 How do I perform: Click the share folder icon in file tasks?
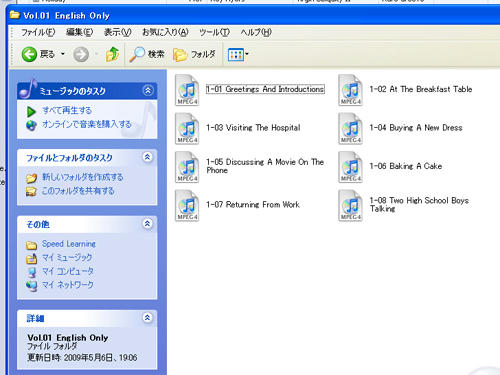pyautogui.click(x=31, y=192)
